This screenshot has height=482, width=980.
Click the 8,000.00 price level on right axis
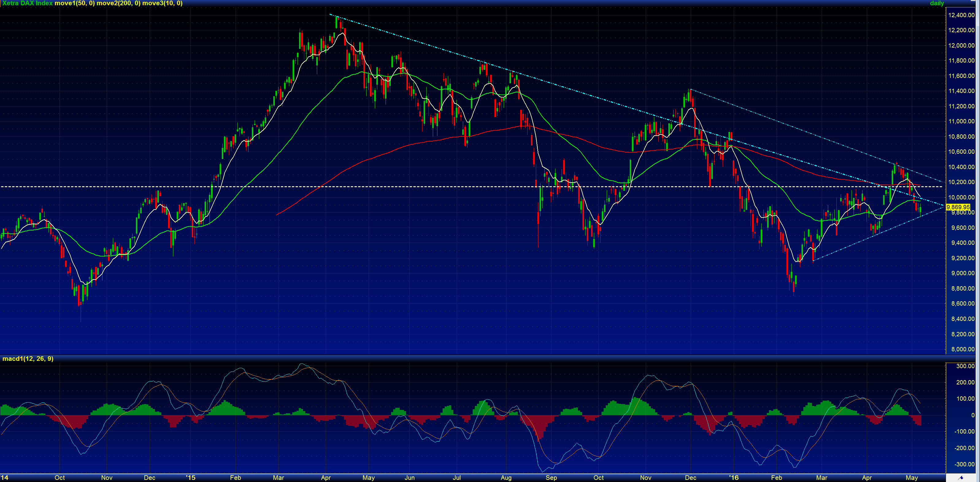pyautogui.click(x=962, y=349)
